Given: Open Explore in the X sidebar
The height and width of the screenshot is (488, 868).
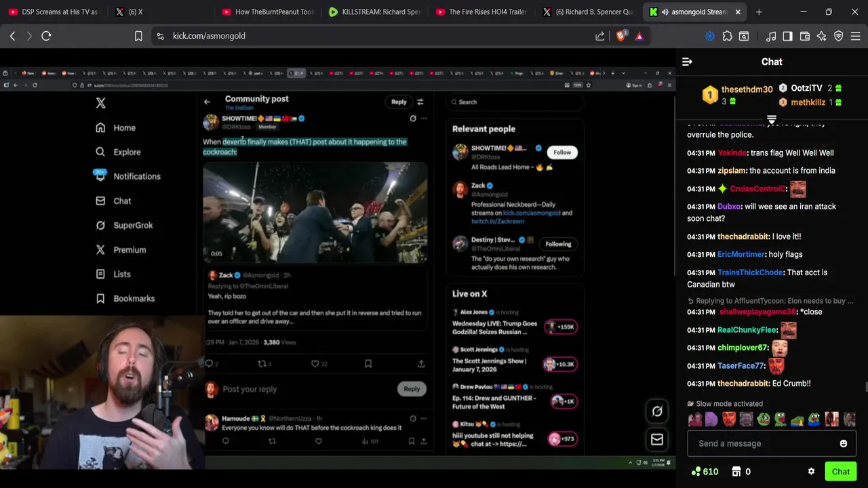Looking at the screenshot, I should 118,152.
